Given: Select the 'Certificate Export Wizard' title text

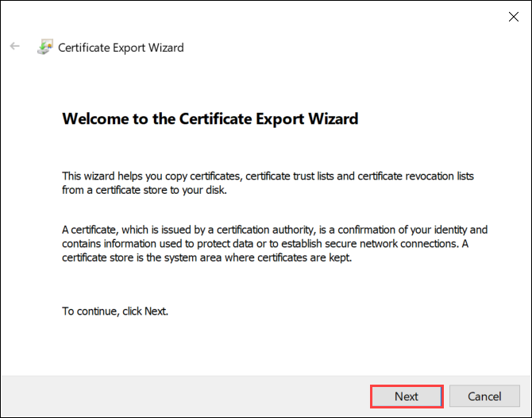Looking at the screenshot, I should coord(121,48).
